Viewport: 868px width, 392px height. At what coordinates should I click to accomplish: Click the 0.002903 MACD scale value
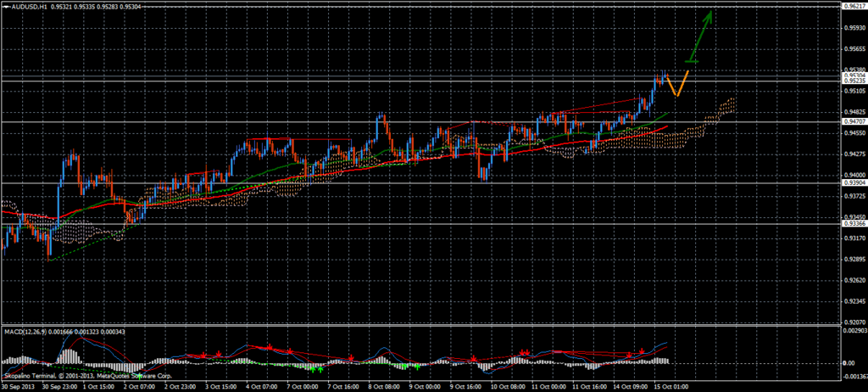[x=856, y=331]
